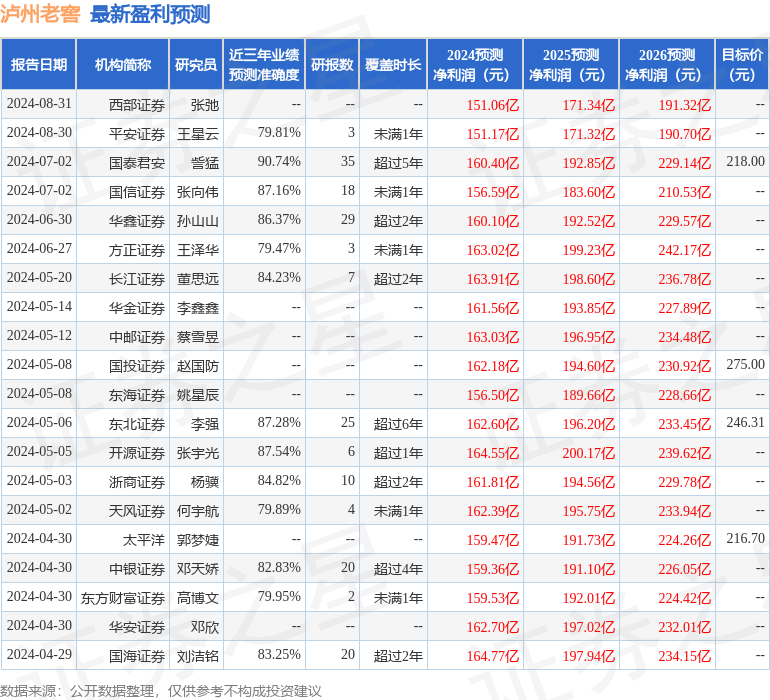Click the 2024预测净利润 header
The height and width of the screenshot is (700, 770).
point(475,64)
